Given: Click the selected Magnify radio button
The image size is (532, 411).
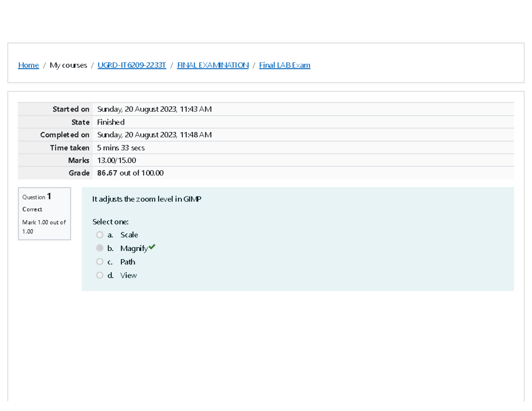Looking at the screenshot, I should (x=100, y=248).
